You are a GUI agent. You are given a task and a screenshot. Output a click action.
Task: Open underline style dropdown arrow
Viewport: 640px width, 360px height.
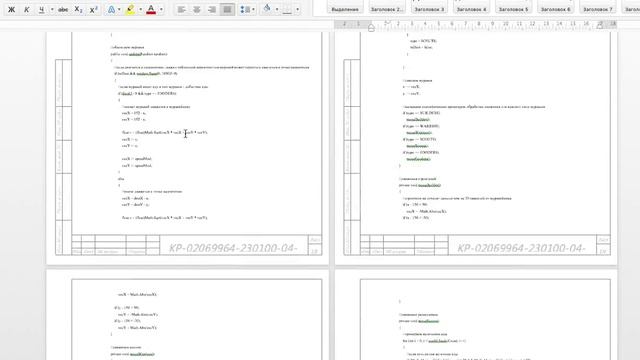tap(52, 9)
